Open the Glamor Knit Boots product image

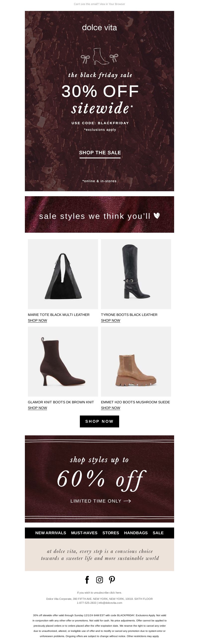point(63,362)
